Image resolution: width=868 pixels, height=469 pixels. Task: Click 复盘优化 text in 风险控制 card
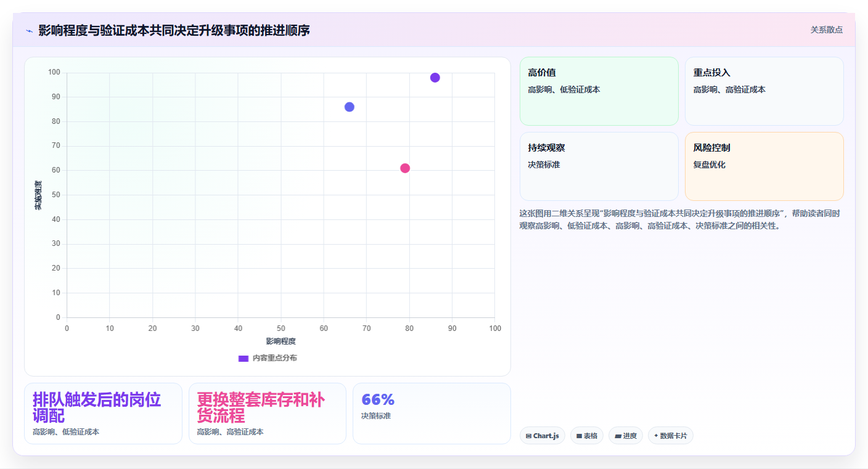[x=710, y=165]
